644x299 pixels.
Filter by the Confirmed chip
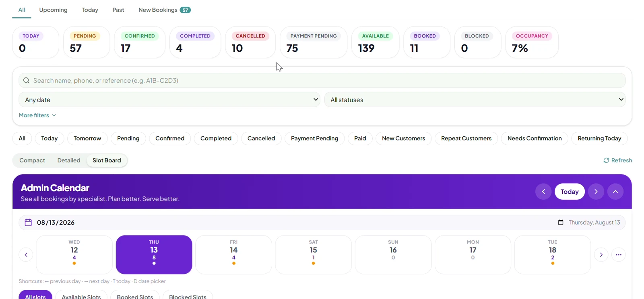click(170, 138)
